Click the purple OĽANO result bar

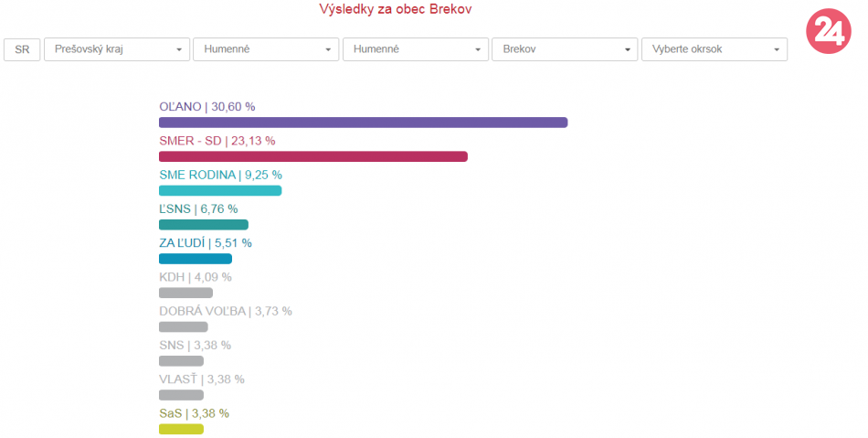tap(363, 123)
